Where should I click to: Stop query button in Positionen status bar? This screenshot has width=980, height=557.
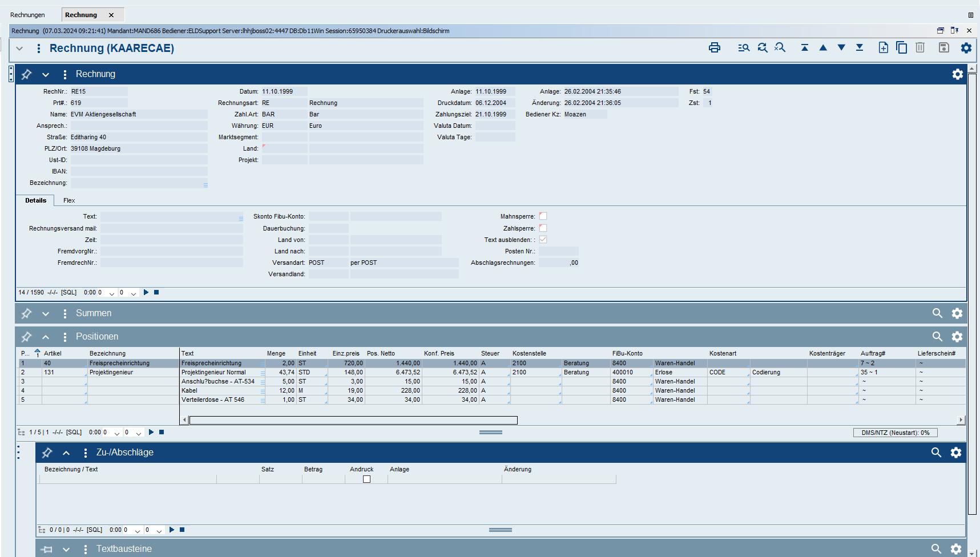pyautogui.click(x=162, y=432)
